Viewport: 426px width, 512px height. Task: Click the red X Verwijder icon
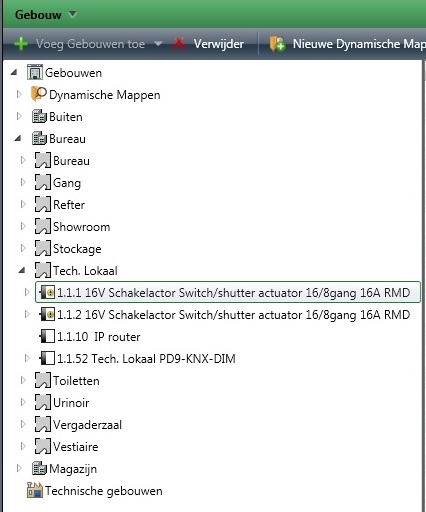(x=179, y=44)
